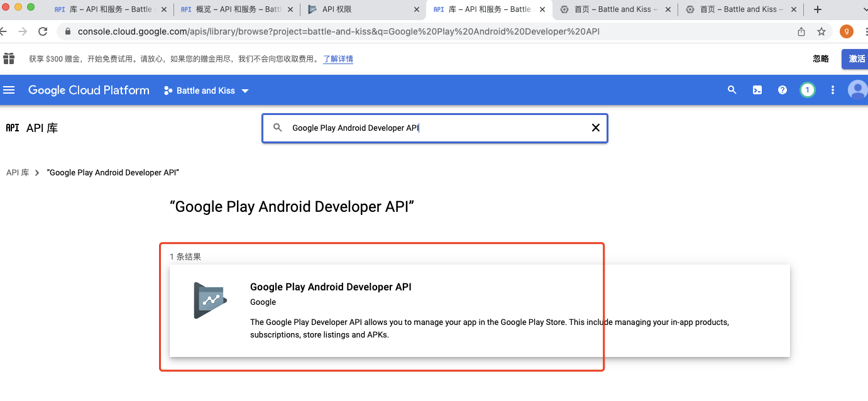The height and width of the screenshot is (401, 868).
Task: Close the 概览 – API 和服务 tab
Action: point(290,9)
